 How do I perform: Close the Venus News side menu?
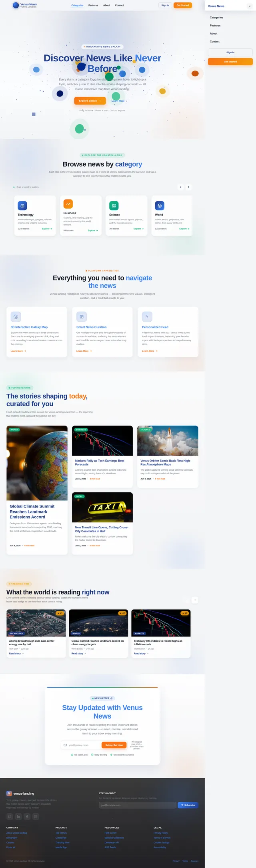[250, 6]
